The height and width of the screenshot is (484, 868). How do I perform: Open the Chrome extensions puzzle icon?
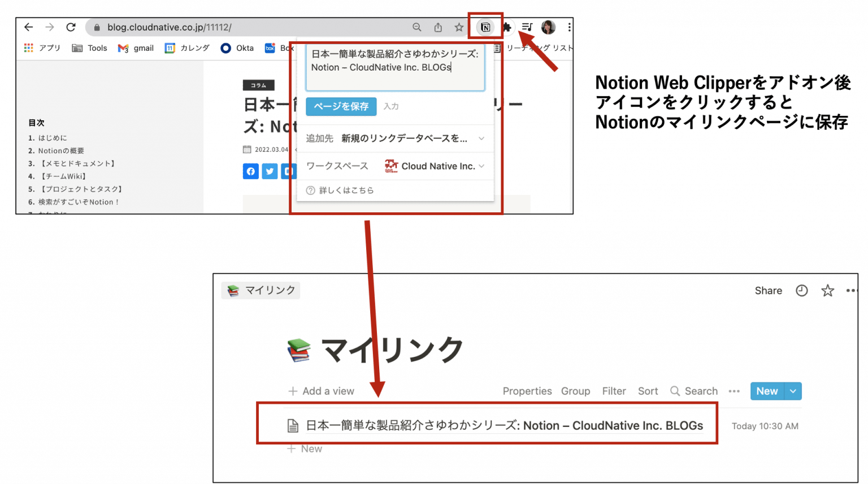507,27
